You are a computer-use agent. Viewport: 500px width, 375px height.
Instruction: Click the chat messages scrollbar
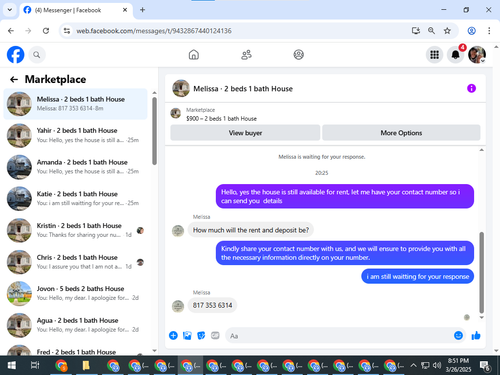[481, 273]
